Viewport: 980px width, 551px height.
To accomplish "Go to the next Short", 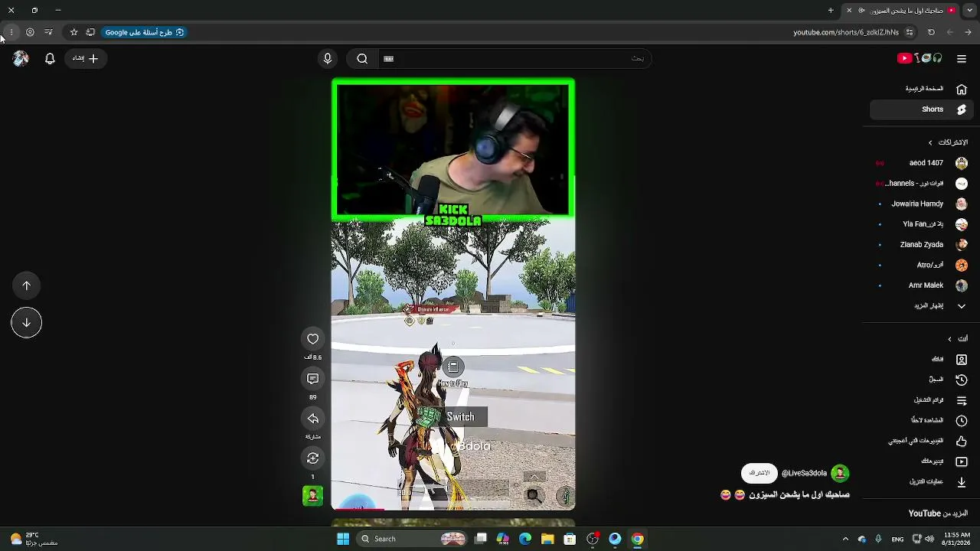I will [26, 322].
